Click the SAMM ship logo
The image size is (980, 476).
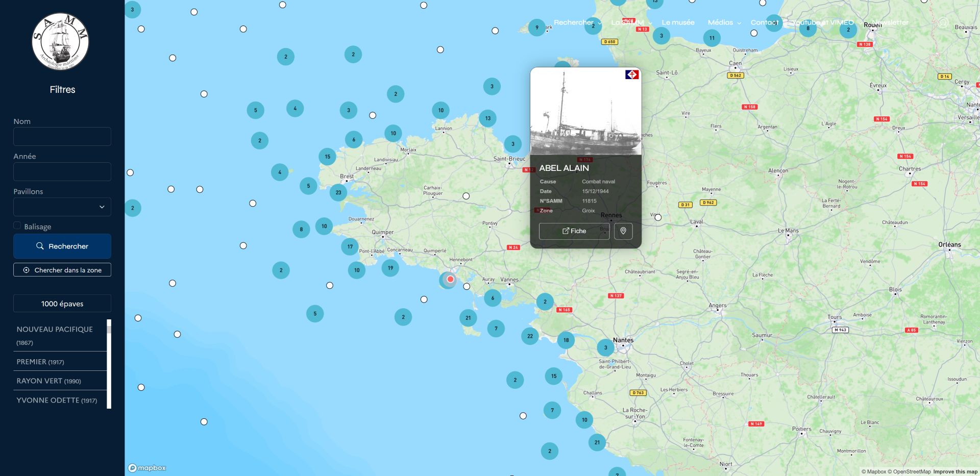(x=60, y=42)
